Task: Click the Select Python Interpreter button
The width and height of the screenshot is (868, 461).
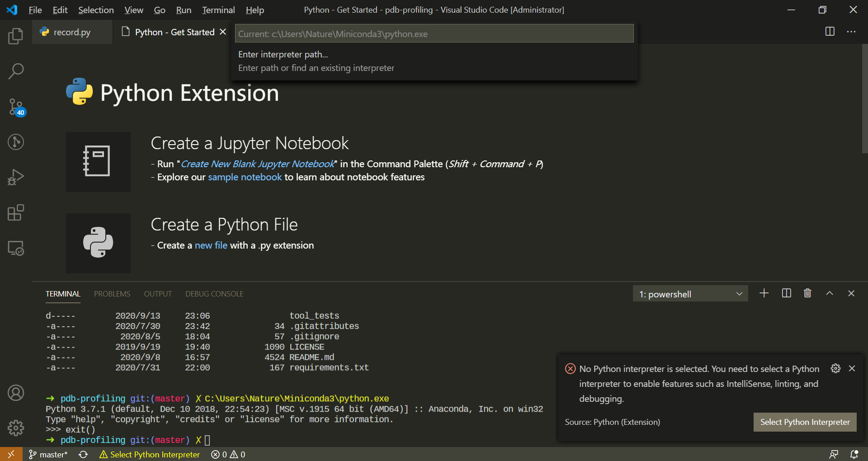Action: pyautogui.click(x=805, y=422)
